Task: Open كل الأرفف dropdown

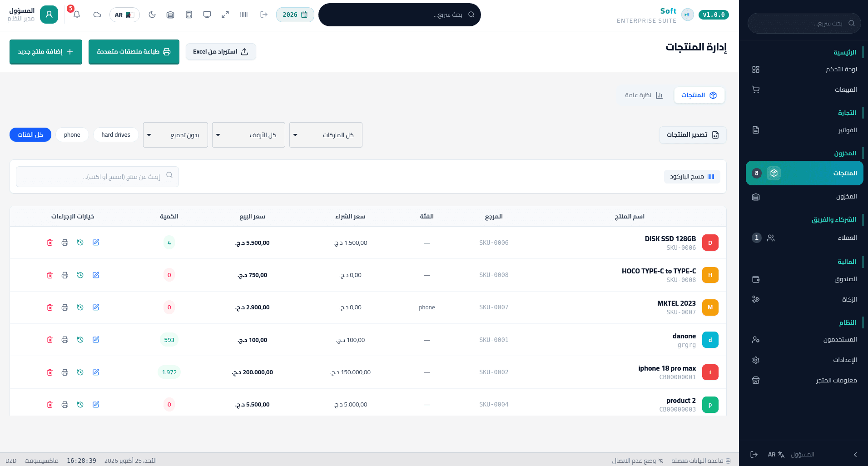Action: pyautogui.click(x=248, y=135)
